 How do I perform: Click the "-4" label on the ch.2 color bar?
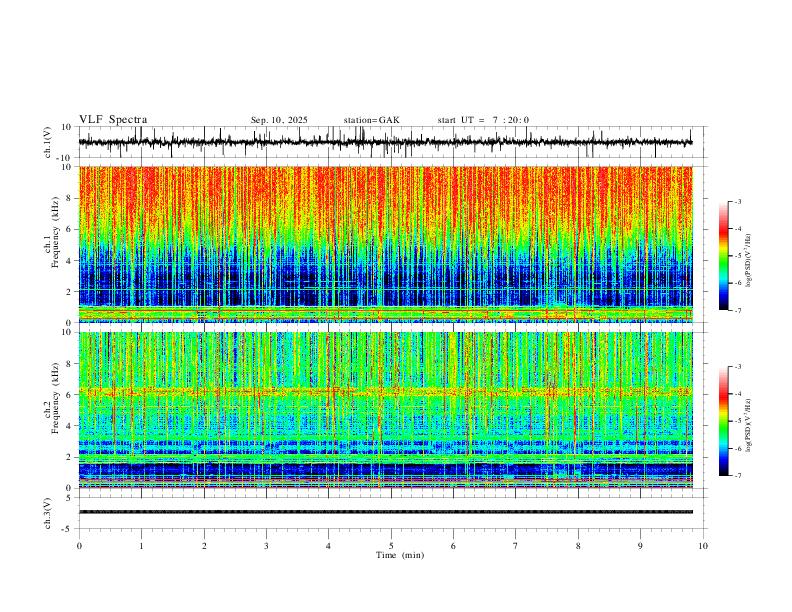[738, 394]
